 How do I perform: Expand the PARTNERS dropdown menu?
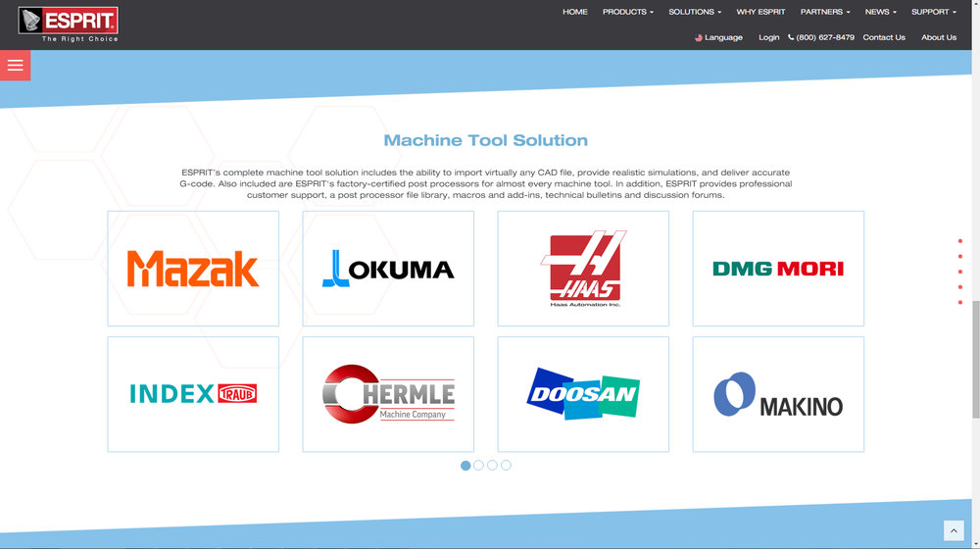click(825, 12)
